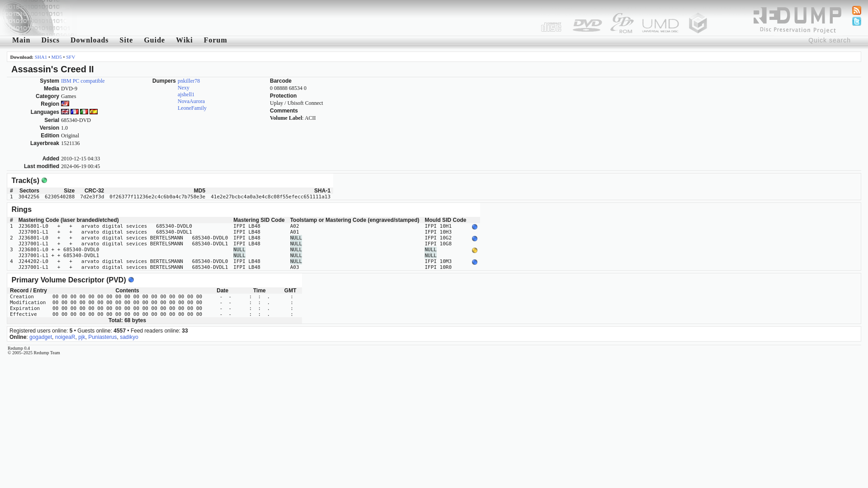Click the Compact Disc logo icon

click(x=551, y=27)
